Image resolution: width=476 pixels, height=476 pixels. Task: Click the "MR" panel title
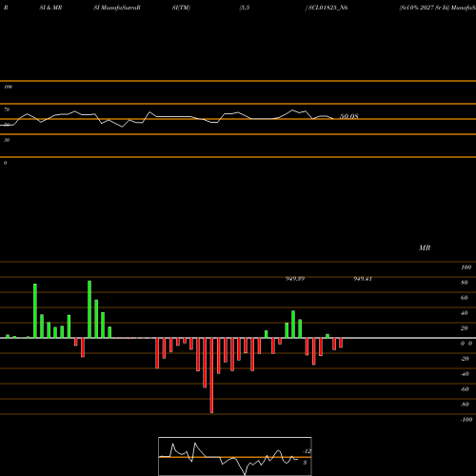(x=425, y=248)
